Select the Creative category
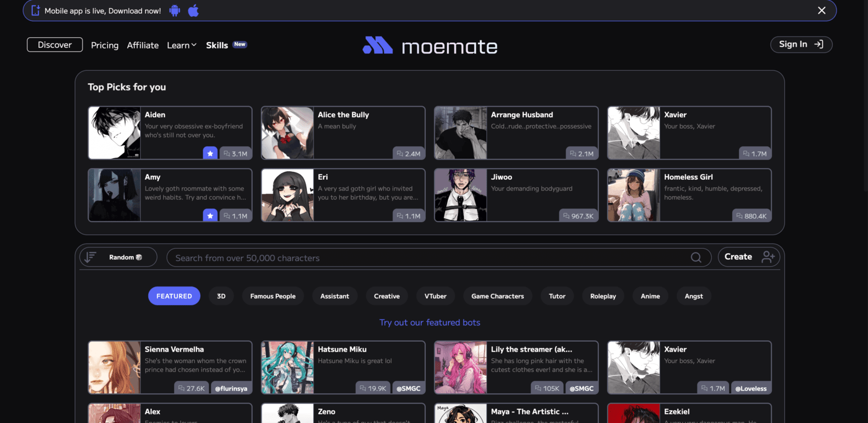This screenshot has height=423, width=868. click(387, 296)
